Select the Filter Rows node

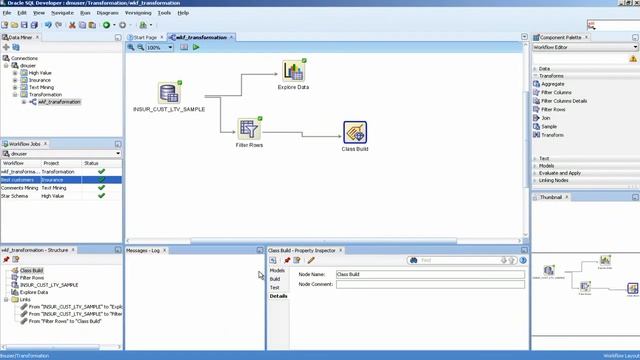click(x=249, y=129)
